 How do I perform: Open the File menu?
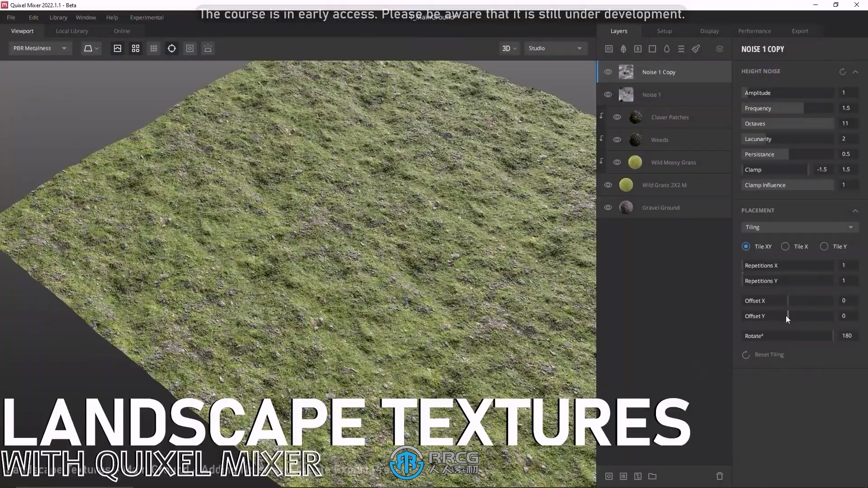point(11,17)
